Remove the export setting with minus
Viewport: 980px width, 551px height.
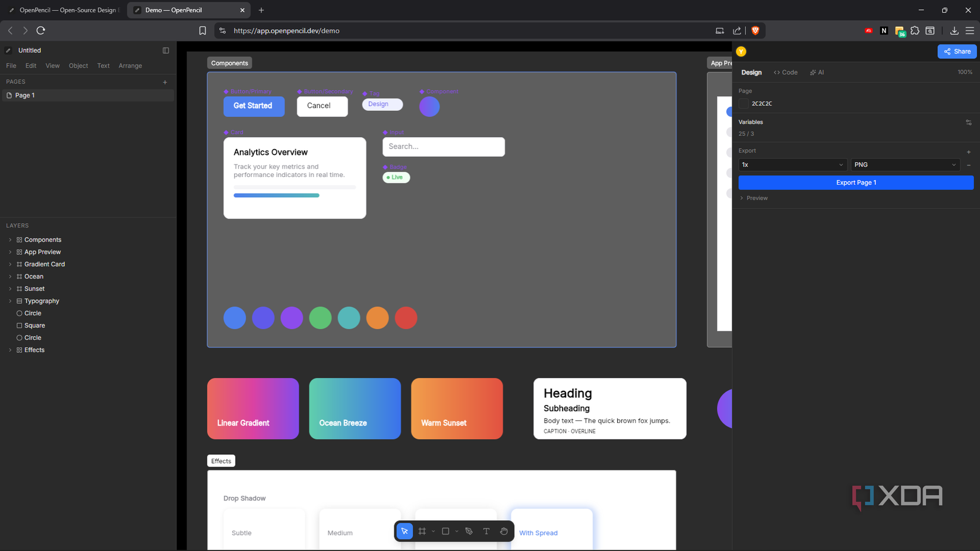click(x=969, y=165)
